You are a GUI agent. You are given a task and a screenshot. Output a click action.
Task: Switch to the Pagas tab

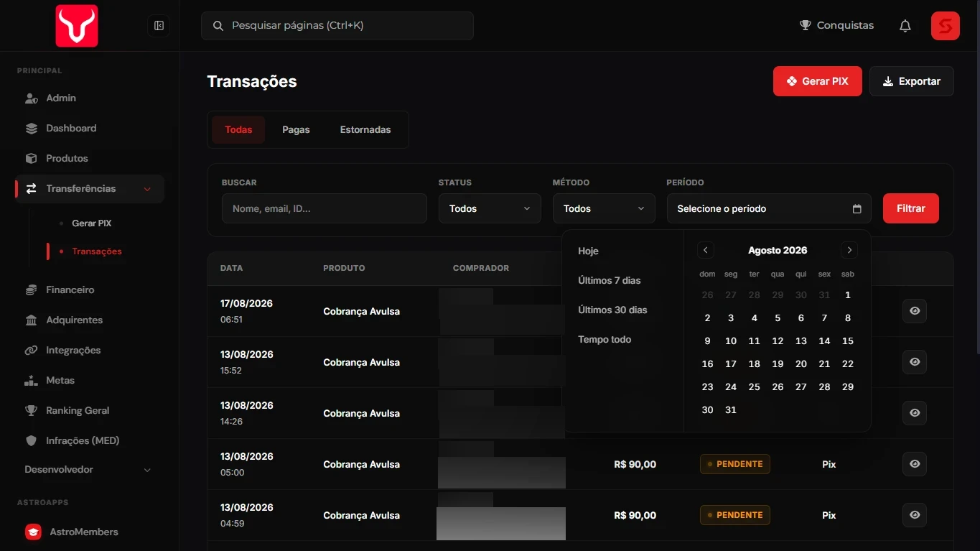(x=296, y=130)
